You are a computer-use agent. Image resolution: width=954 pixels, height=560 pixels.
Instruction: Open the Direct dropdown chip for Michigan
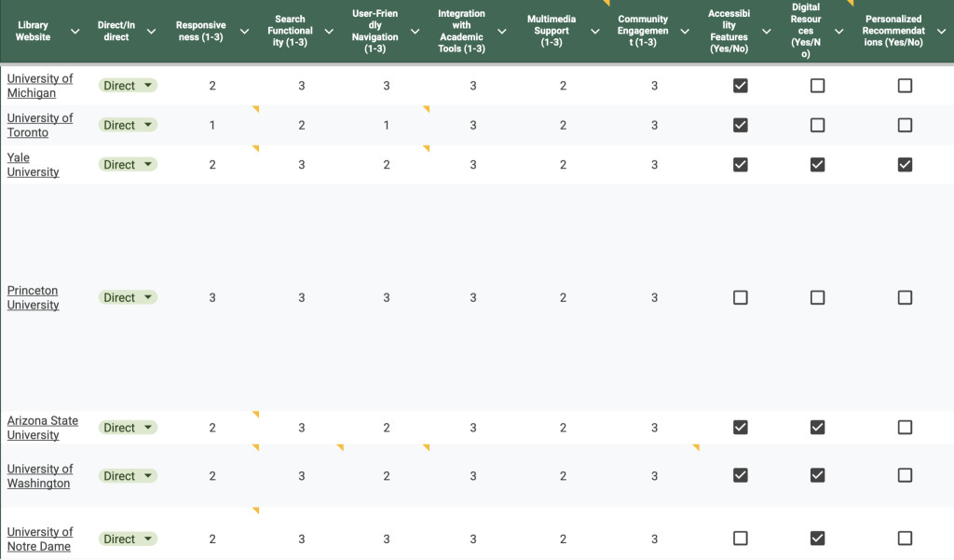(x=128, y=85)
